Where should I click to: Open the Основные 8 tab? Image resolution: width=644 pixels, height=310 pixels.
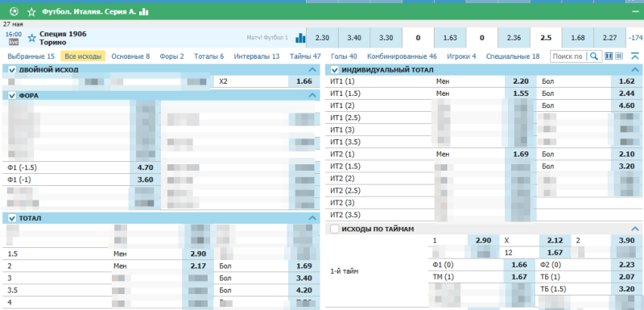pyautogui.click(x=130, y=56)
